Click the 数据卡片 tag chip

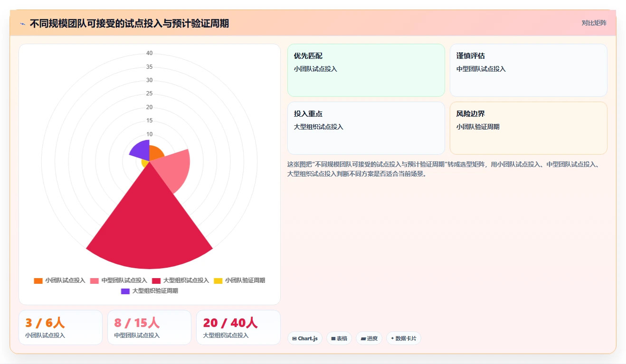pyautogui.click(x=404, y=338)
